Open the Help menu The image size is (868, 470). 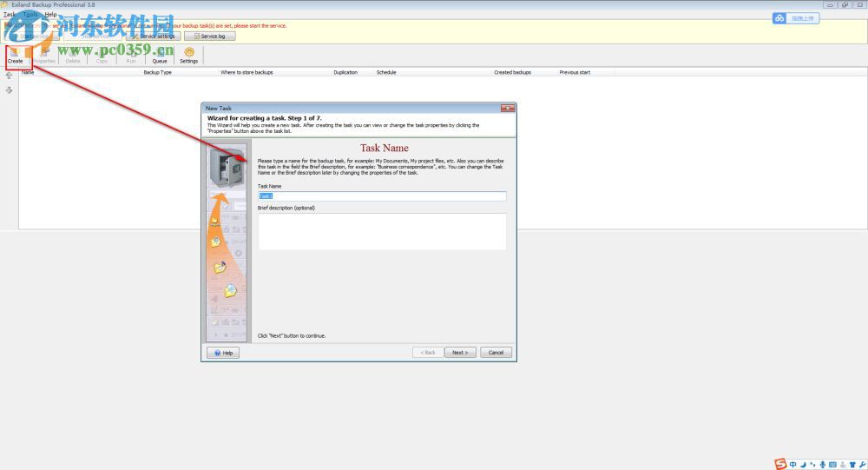pos(50,15)
